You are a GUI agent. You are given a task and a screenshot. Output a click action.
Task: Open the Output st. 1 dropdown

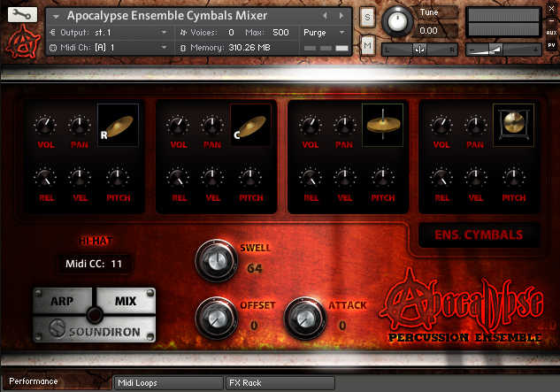click(109, 33)
